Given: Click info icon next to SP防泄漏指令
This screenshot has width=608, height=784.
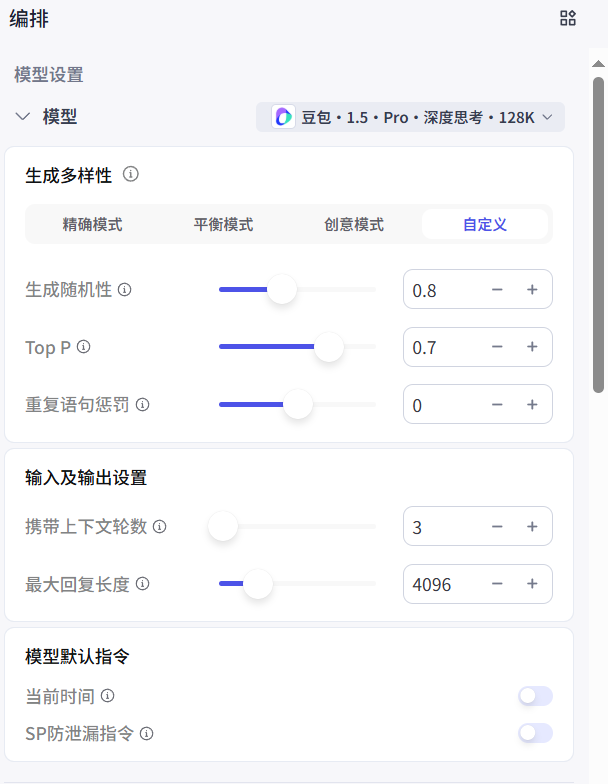Looking at the screenshot, I should tap(147, 734).
